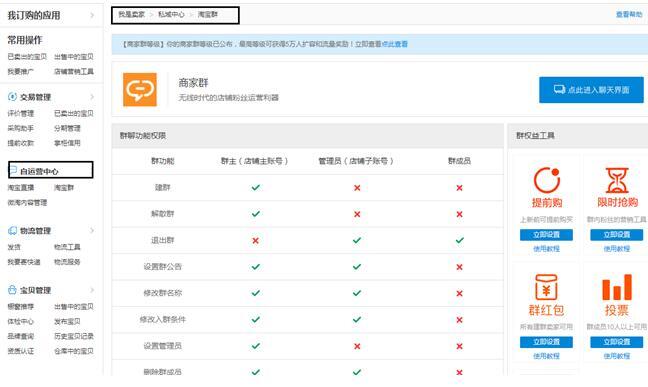This screenshot has width=648, height=387.
Task: Expand 我订购的应用 with its arrow
Action: pyautogui.click(x=92, y=15)
